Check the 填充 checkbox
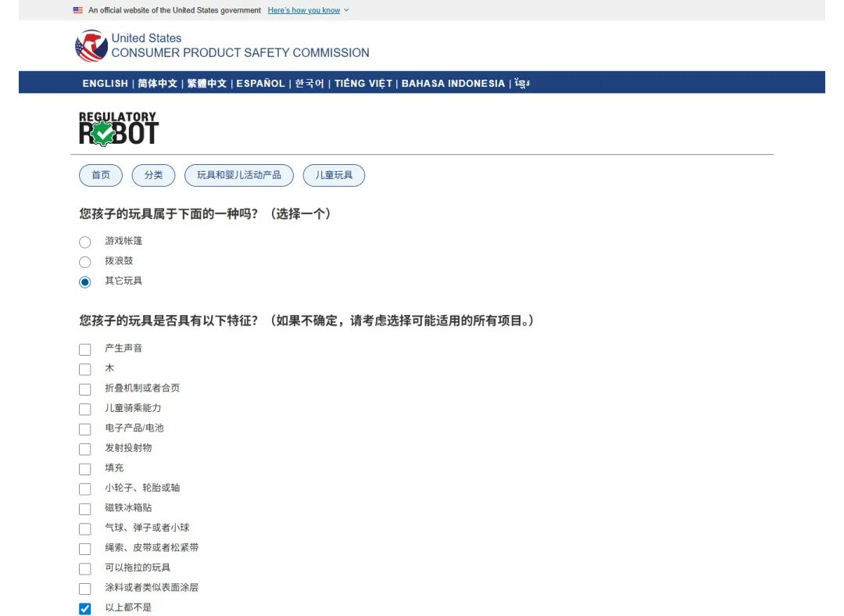The width and height of the screenshot is (844, 616). [85, 469]
